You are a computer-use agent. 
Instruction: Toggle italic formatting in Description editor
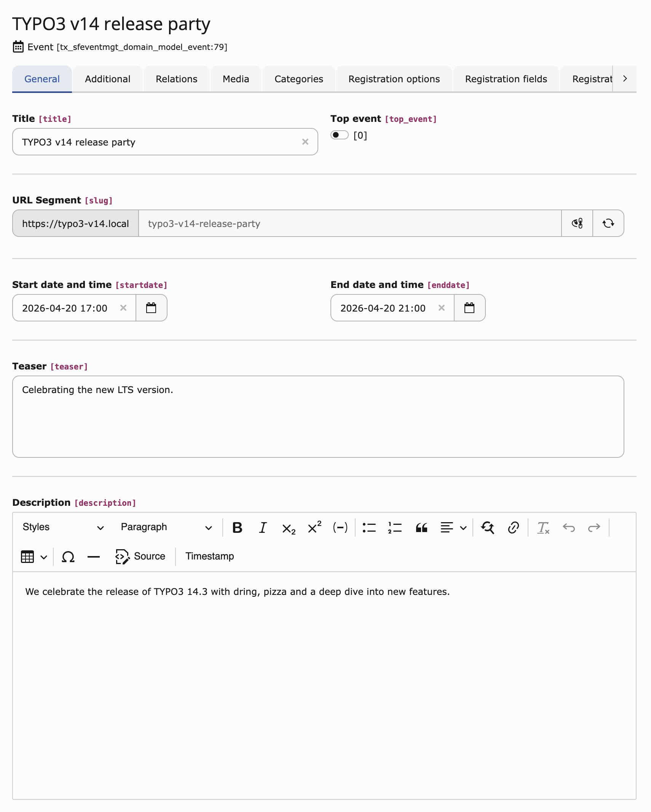(263, 527)
